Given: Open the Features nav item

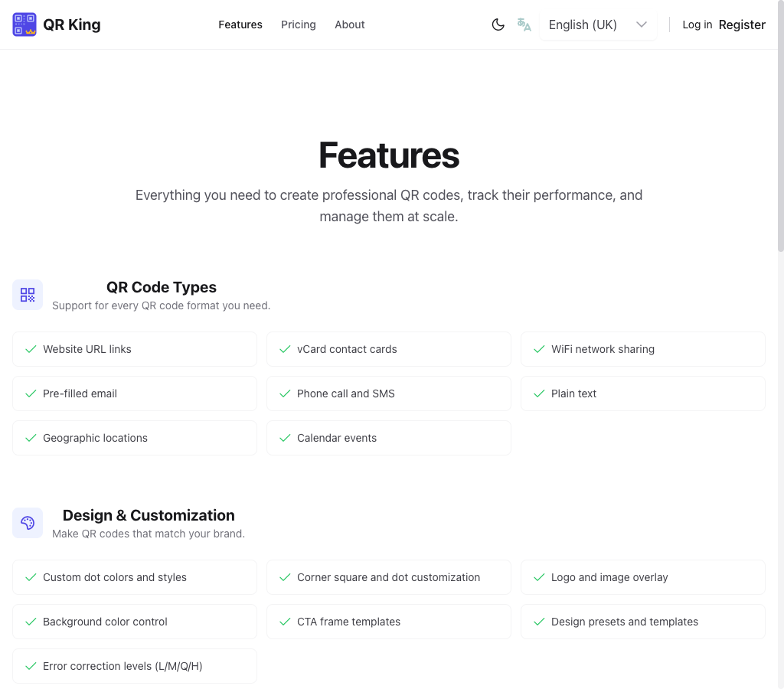Looking at the screenshot, I should pyautogui.click(x=240, y=24).
